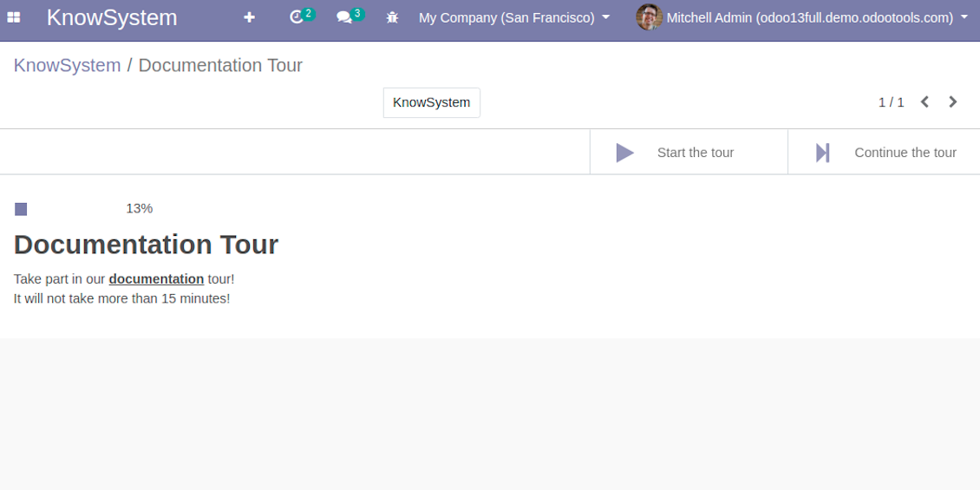Click the 13% progress value
This screenshot has height=490, width=980.
[140, 209]
